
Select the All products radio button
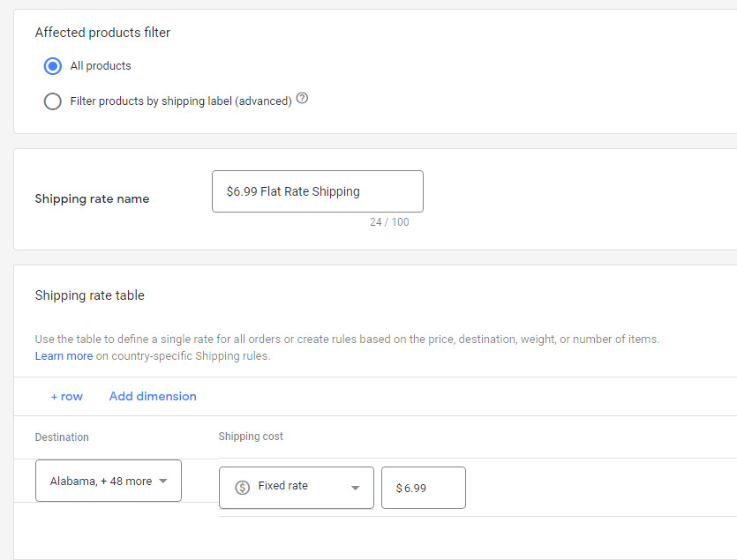tap(52, 66)
